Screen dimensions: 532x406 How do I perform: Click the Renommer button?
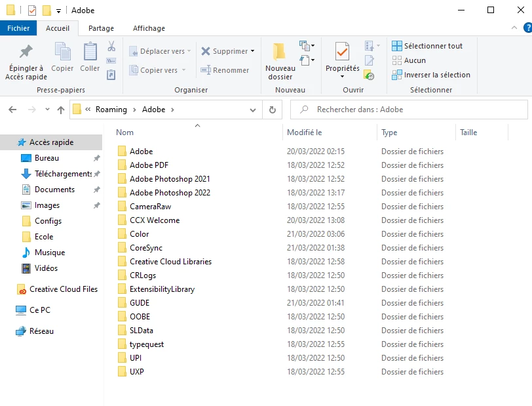click(x=225, y=70)
